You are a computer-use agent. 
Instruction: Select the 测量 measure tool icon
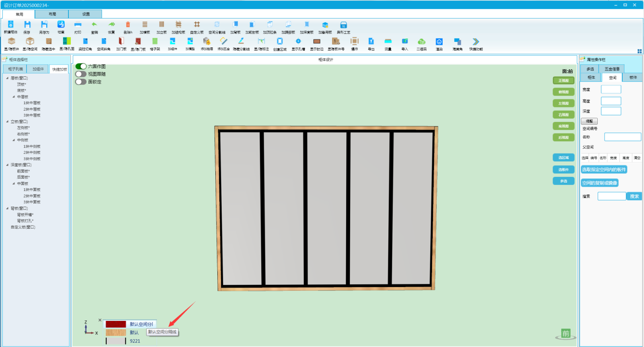tap(388, 41)
